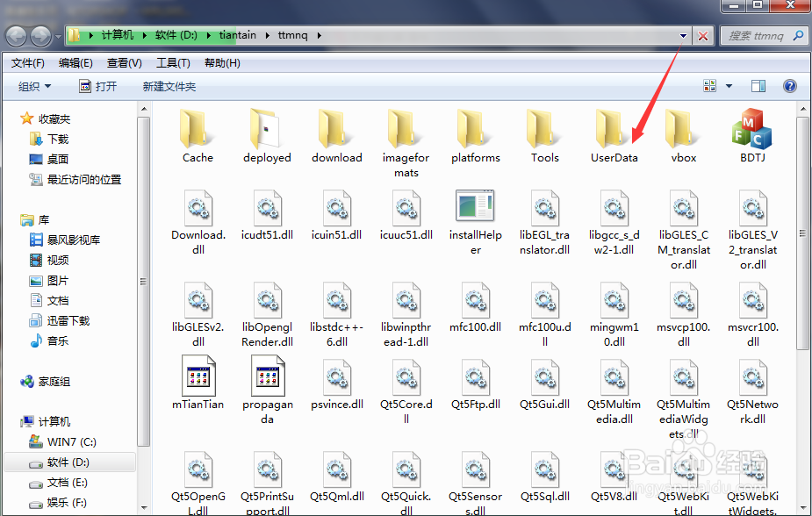
Task: Click 计算机 in the address path
Action: pyautogui.click(x=118, y=35)
